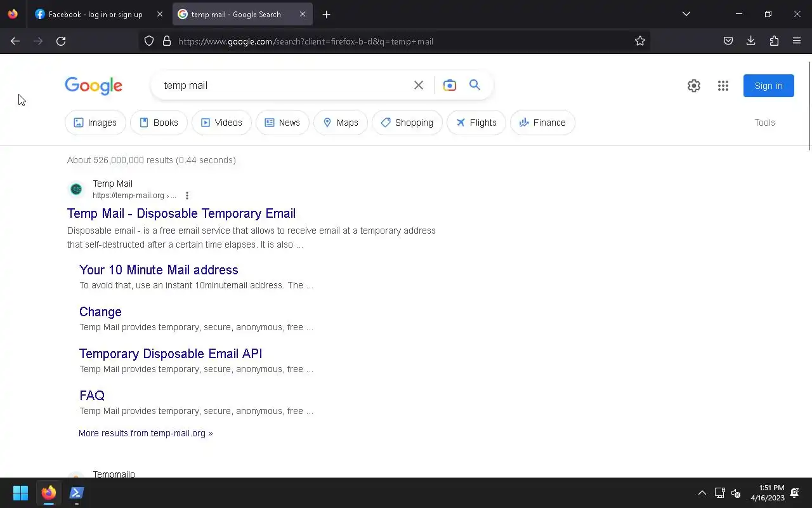Open the FAQ sitelink

pos(92,396)
